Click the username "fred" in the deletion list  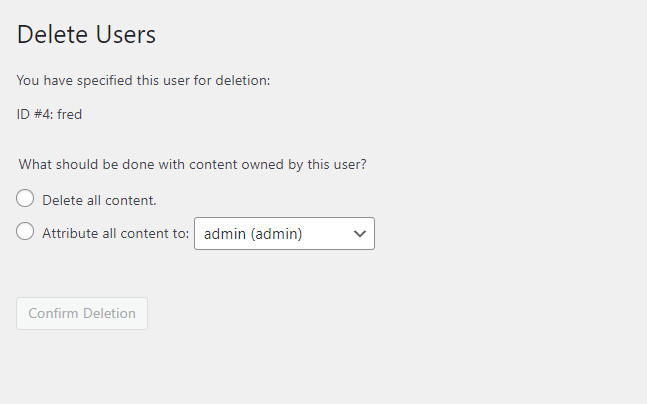coord(70,114)
